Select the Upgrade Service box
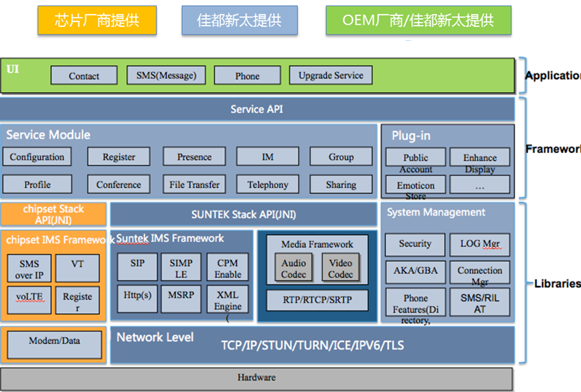The width and height of the screenshot is (581, 392). pos(330,75)
